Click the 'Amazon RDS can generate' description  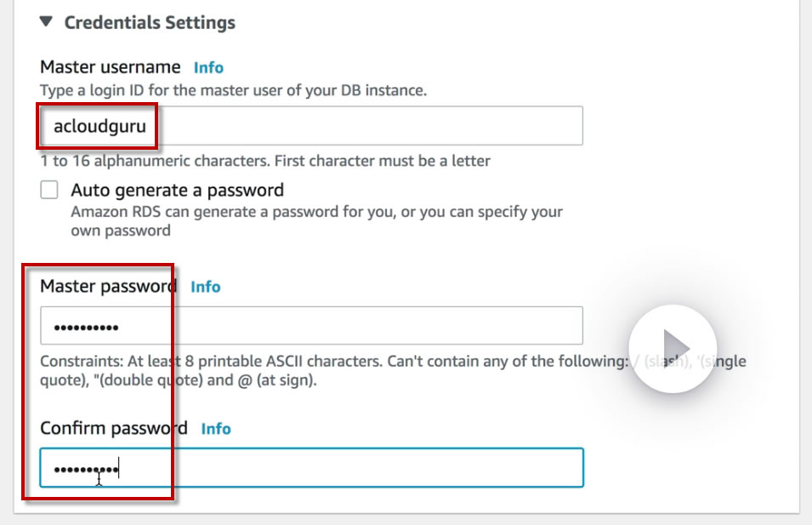click(316, 212)
